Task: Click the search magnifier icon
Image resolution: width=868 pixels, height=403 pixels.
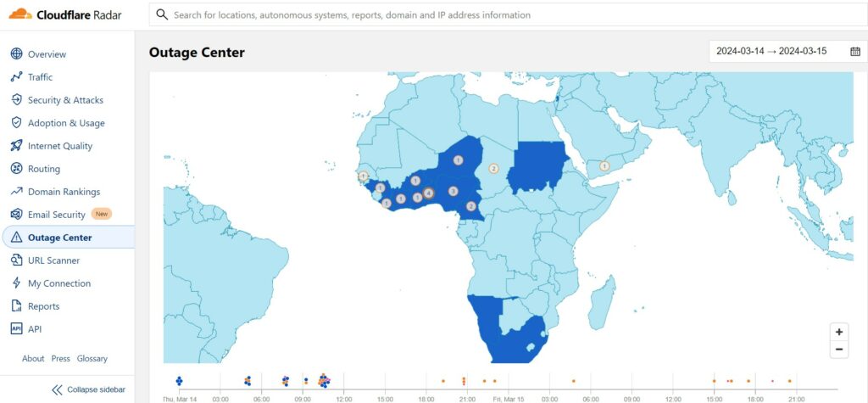Action: coord(161,15)
